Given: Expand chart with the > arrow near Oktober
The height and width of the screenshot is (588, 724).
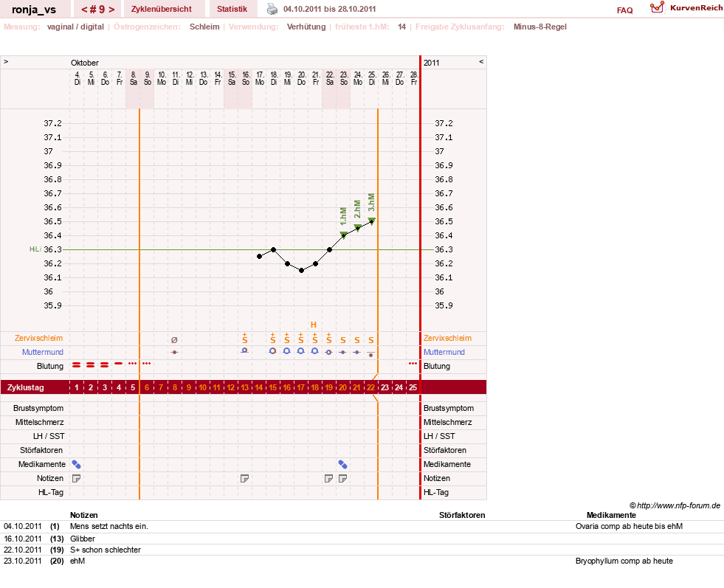Looking at the screenshot, I should tap(6, 61).
